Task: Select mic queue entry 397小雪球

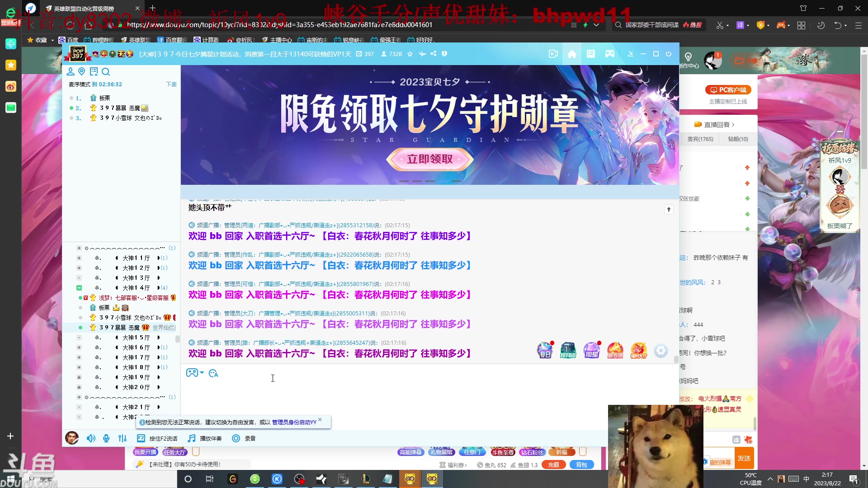Action: (121, 118)
